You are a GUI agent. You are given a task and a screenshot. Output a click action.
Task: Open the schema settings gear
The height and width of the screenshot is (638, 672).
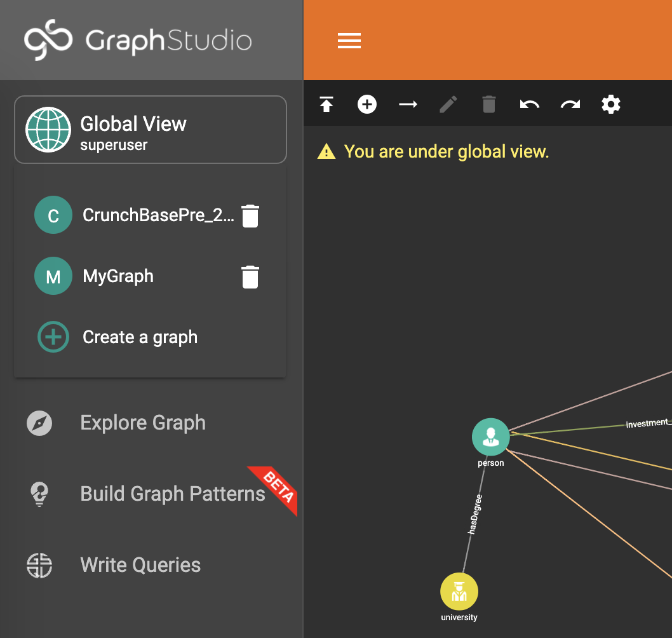click(610, 104)
